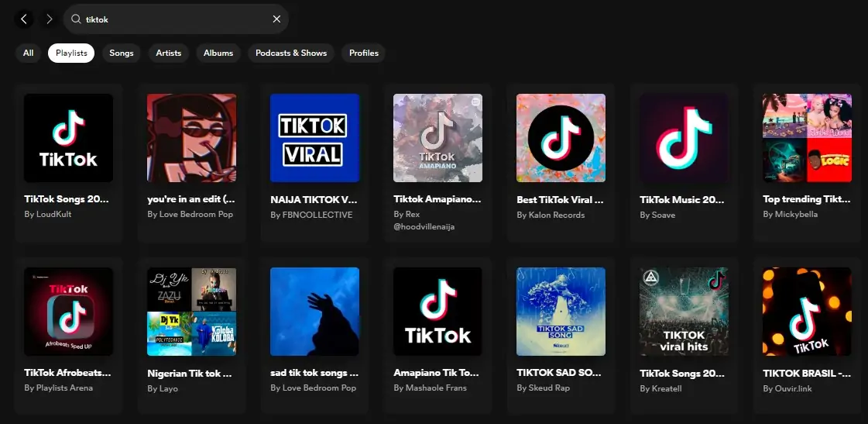Filter by Podcasts & Shows
The image size is (868, 424).
291,53
